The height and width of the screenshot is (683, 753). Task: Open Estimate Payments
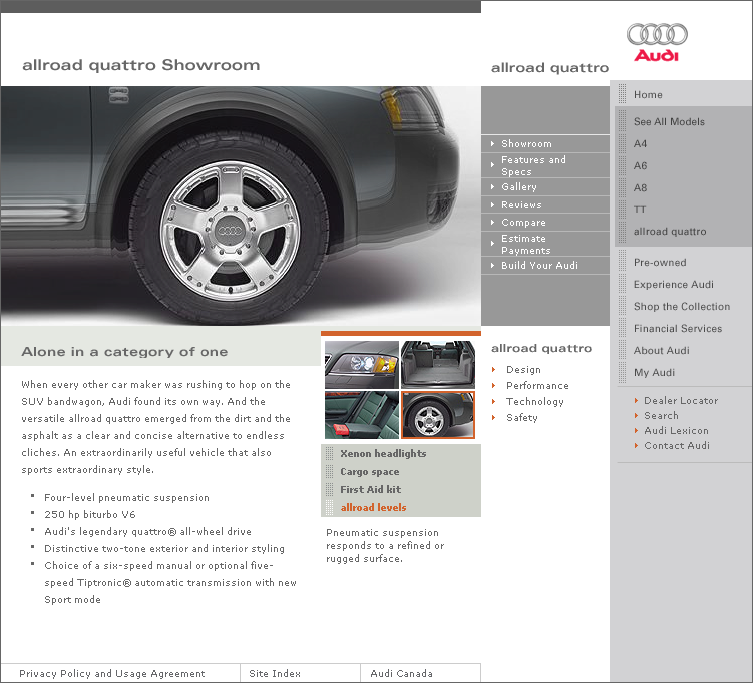pyautogui.click(x=525, y=244)
